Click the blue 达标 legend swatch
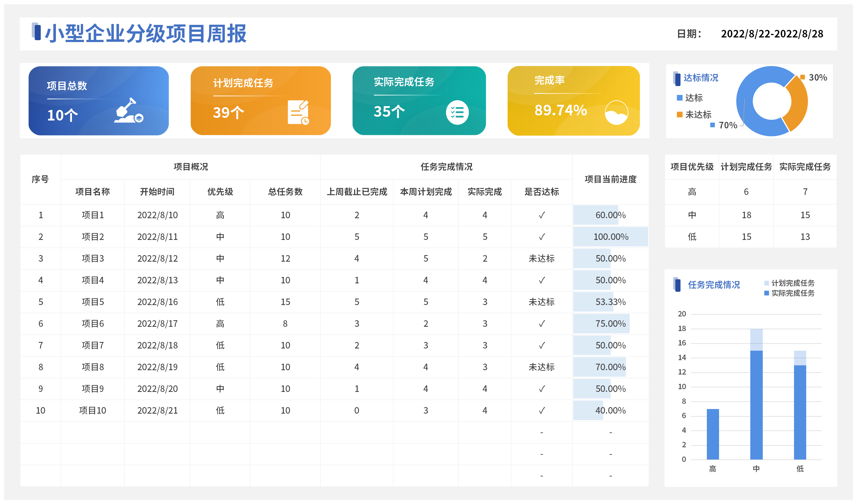 pyautogui.click(x=679, y=98)
